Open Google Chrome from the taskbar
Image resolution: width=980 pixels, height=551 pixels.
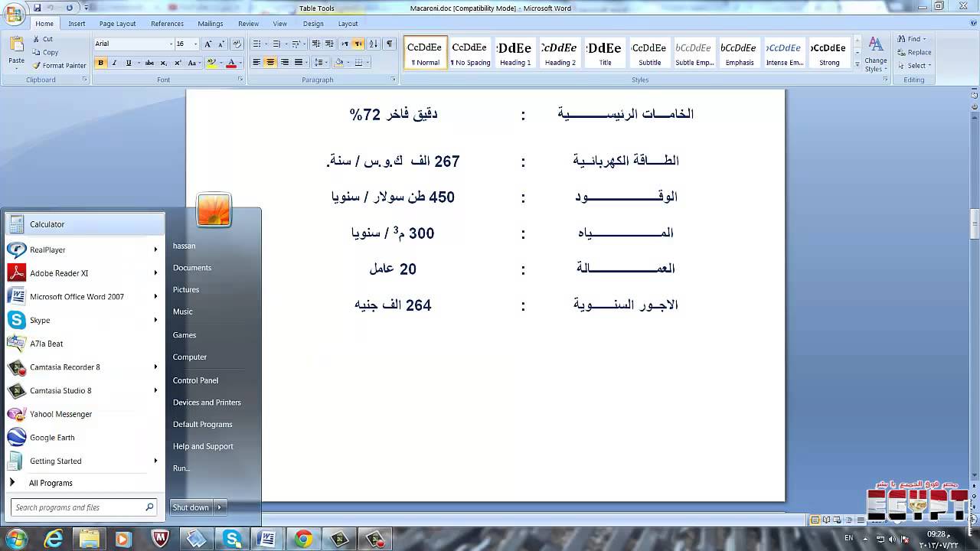click(304, 540)
